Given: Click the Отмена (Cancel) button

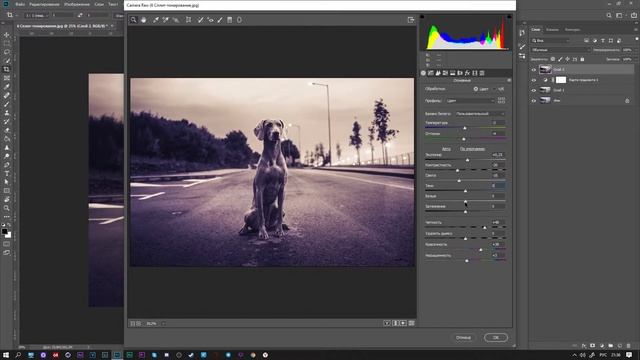Looking at the screenshot, I should tap(463, 338).
